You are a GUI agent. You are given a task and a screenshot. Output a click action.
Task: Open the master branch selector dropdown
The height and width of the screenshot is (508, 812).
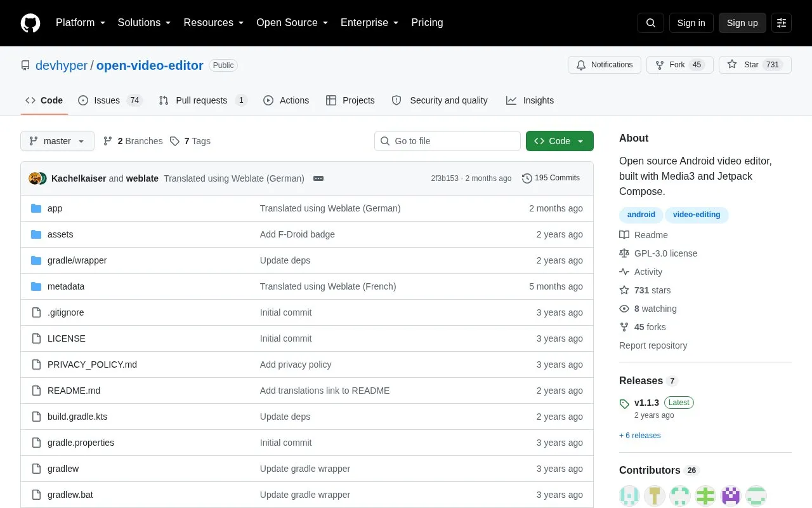coord(57,141)
